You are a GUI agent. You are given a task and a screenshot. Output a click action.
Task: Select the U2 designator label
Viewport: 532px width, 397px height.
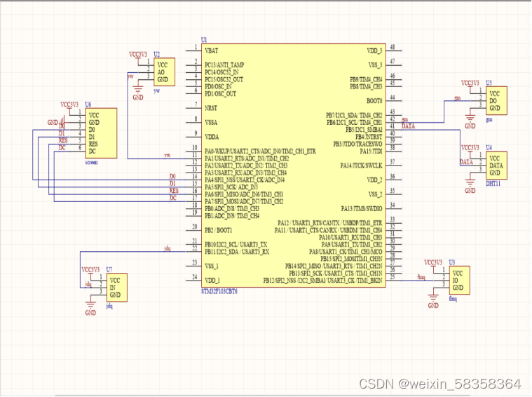156,54
